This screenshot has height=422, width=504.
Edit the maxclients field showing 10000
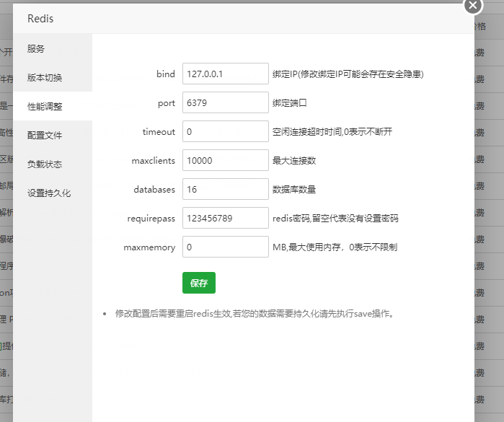coord(225,160)
